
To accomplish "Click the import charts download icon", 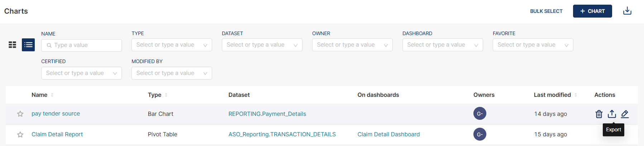I will tap(627, 11).
